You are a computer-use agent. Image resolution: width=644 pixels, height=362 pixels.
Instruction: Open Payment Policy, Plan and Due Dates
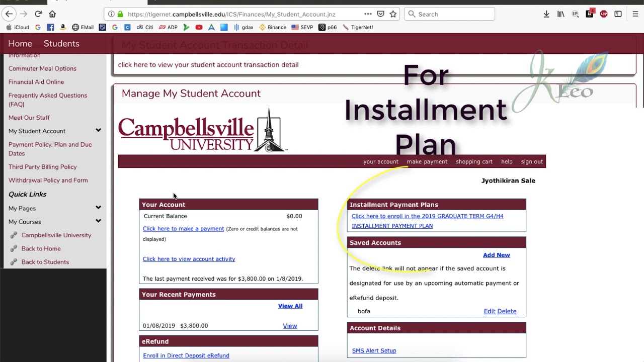50,149
